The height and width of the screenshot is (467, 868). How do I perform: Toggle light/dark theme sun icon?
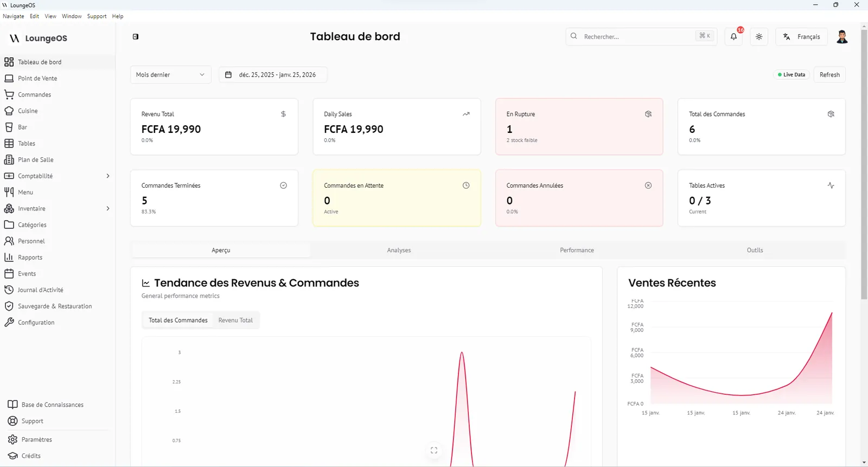click(759, 37)
